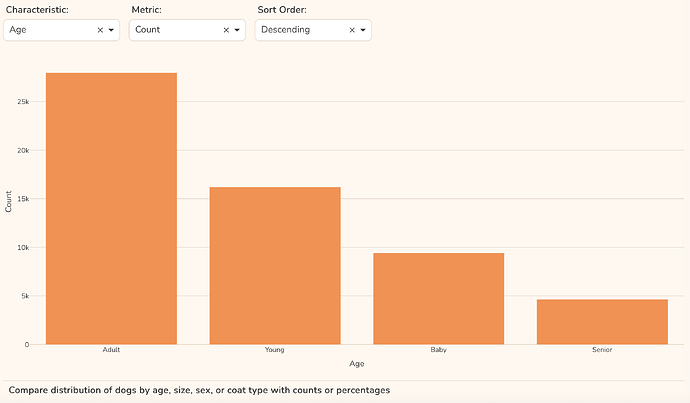Clear the Count metric with the x icon
This screenshot has height=403, width=690.
point(226,30)
